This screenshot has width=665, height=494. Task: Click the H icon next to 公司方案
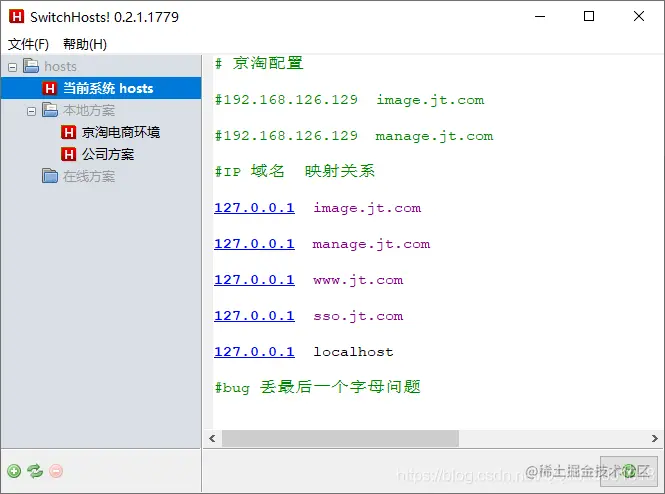[68, 154]
